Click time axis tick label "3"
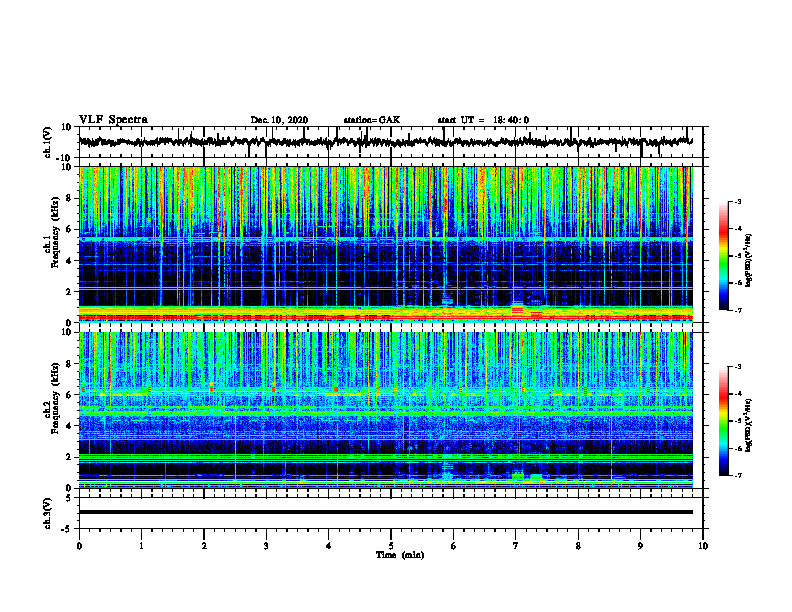792x612 pixels. [266, 546]
